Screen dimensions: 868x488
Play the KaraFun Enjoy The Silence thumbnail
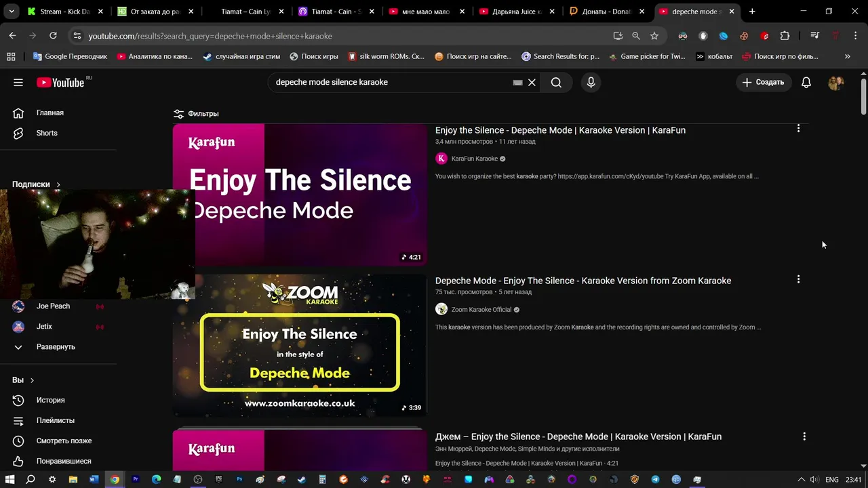[x=300, y=195]
